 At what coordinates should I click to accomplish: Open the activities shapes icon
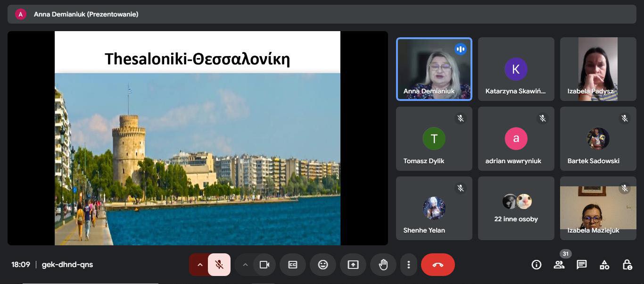pos(604,265)
